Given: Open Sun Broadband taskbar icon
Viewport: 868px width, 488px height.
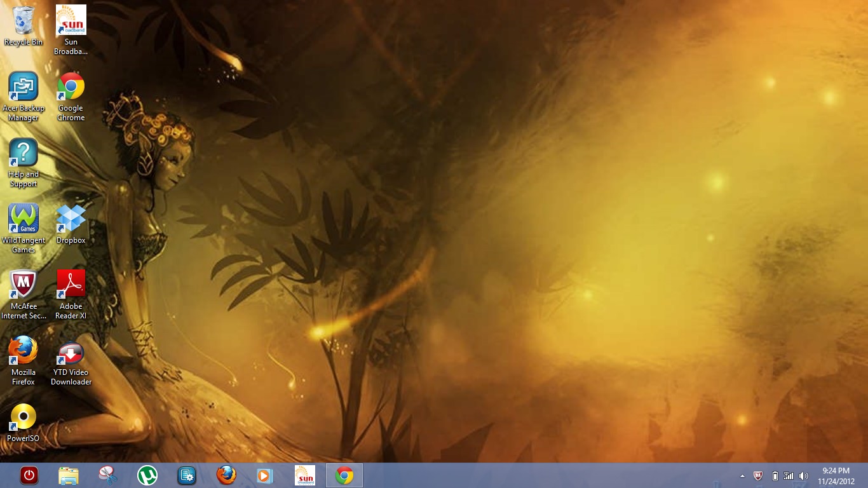Looking at the screenshot, I should click(x=305, y=475).
